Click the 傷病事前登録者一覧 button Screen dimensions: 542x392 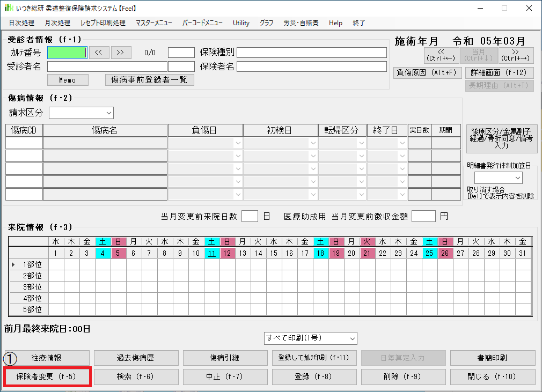pos(149,80)
